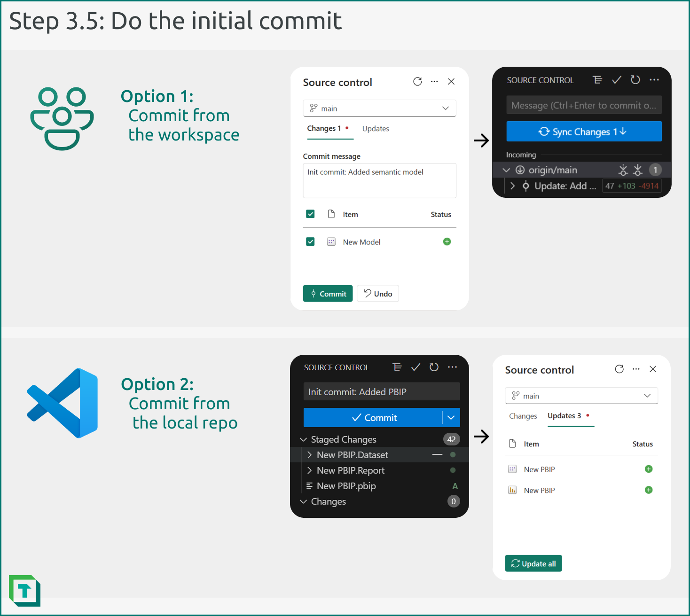The image size is (690, 616).
Task: Open the Updates 3 tab in the right panel
Action: 564,416
